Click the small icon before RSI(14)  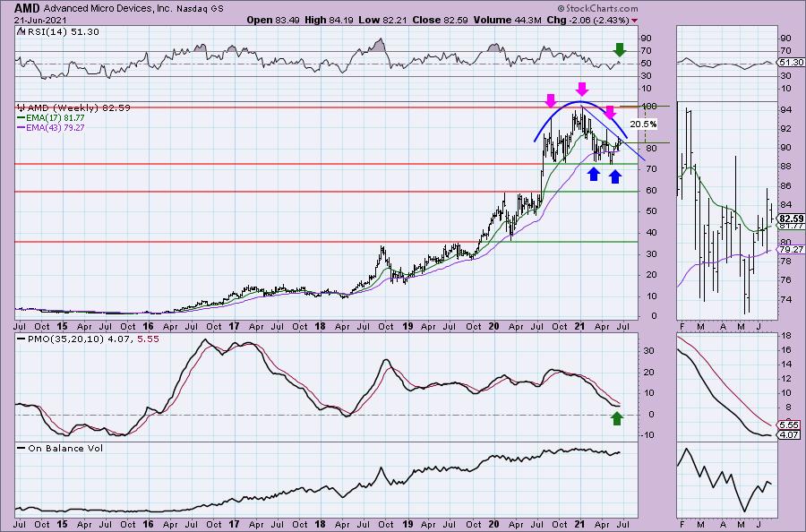pyautogui.click(x=20, y=31)
